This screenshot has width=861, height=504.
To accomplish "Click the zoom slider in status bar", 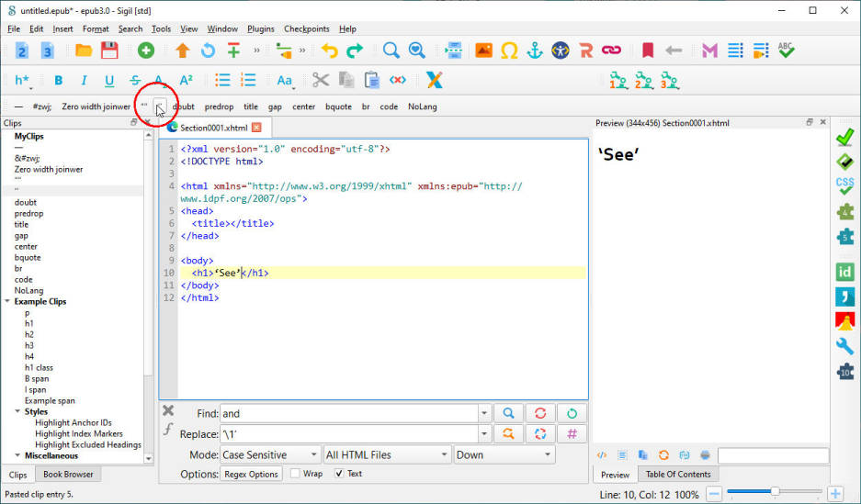I will pyautogui.click(x=775, y=492).
